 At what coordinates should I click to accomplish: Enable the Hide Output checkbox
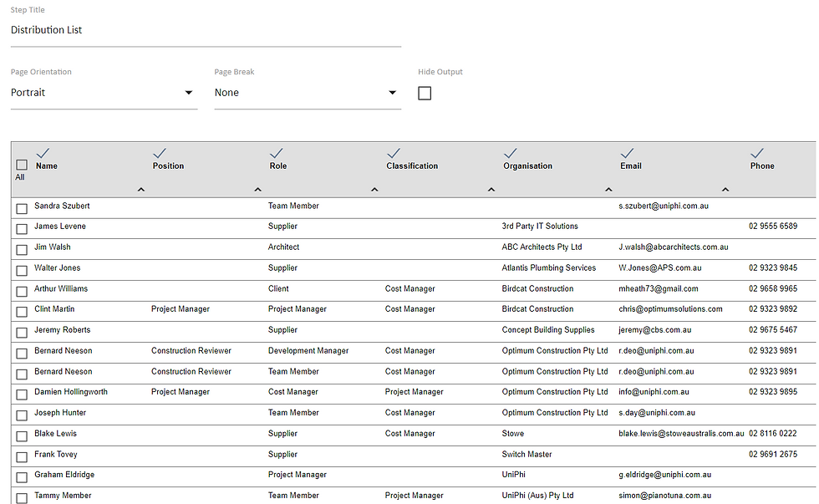tap(425, 93)
